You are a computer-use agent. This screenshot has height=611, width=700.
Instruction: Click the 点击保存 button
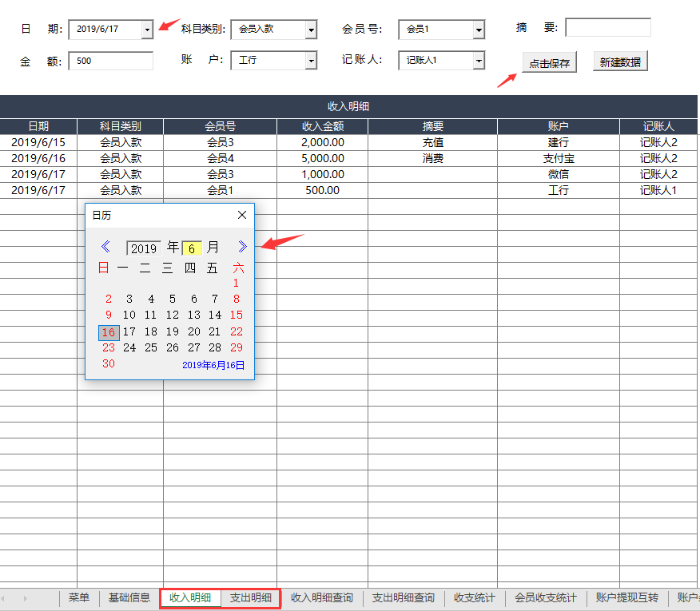[x=550, y=62]
